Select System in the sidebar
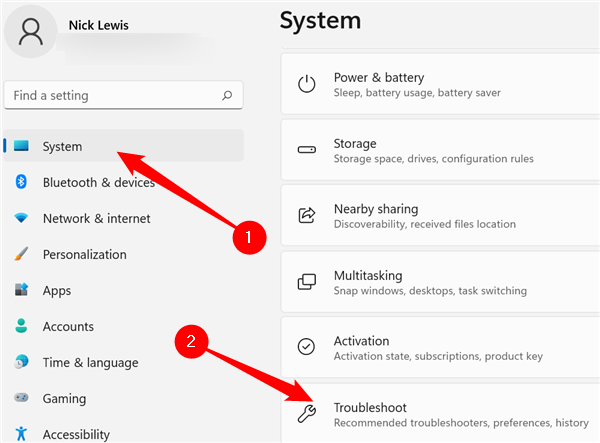This screenshot has width=600, height=443. tap(62, 147)
